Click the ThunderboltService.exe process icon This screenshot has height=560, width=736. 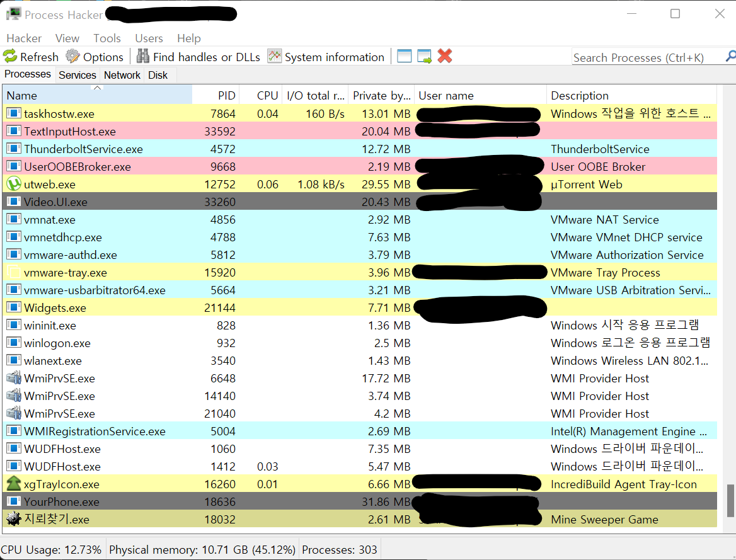(14, 149)
